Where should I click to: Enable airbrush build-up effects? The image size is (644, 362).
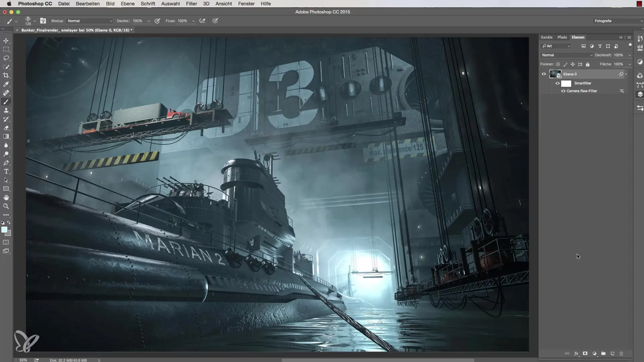[x=202, y=21]
